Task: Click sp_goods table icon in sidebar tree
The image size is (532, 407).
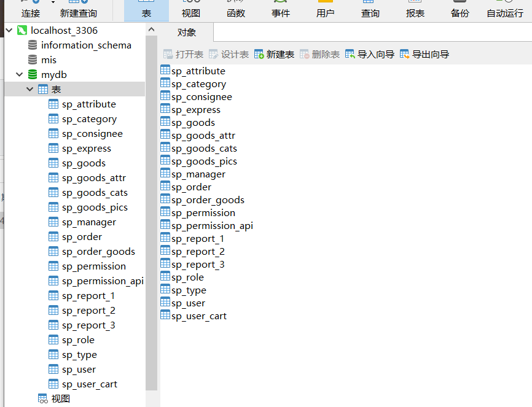Action: click(53, 163)
